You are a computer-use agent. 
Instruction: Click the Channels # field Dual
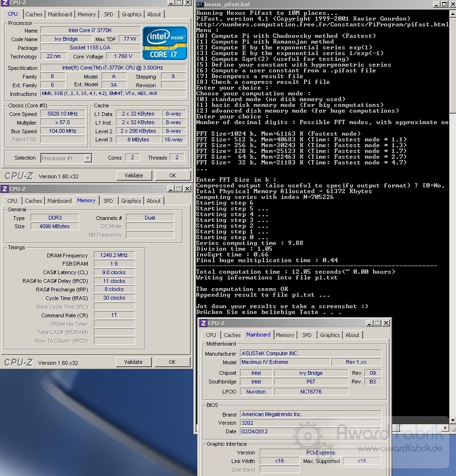(x=150, y=218)
